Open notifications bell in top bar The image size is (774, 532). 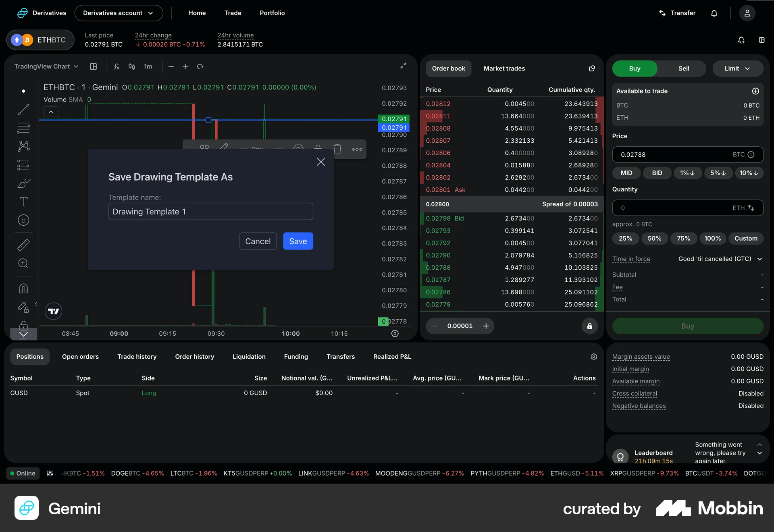click(714, 13)
